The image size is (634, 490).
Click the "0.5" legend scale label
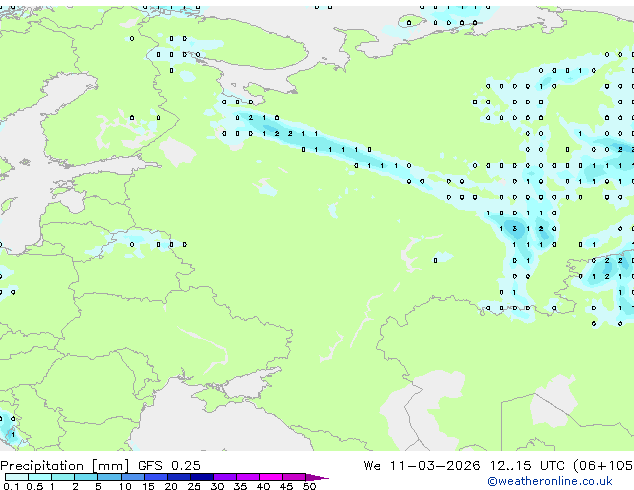coord(34,486)
